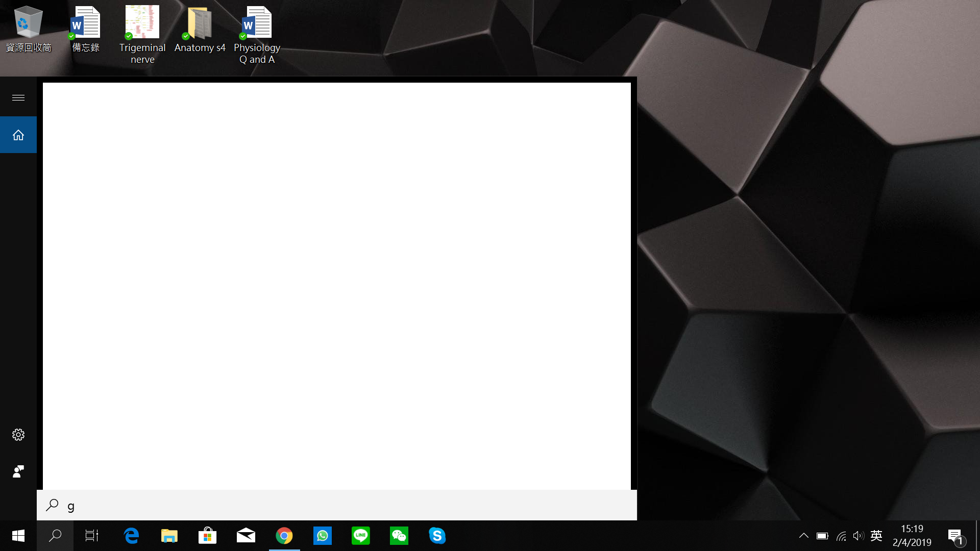Open Task View from taskbar
The height and width of the screenshot is (551, 980).
click(92, 536)
